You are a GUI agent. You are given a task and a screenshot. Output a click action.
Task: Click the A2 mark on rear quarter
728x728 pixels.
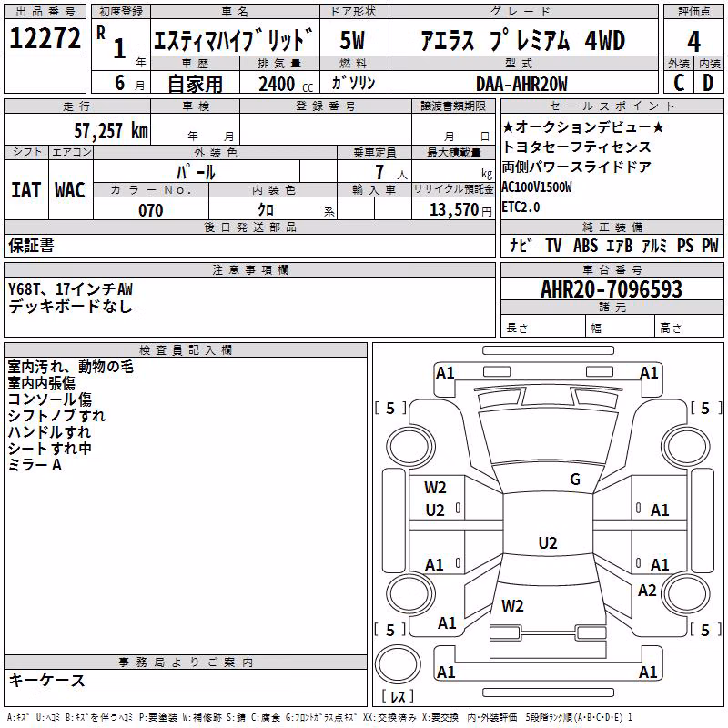(x=647, y=591)
